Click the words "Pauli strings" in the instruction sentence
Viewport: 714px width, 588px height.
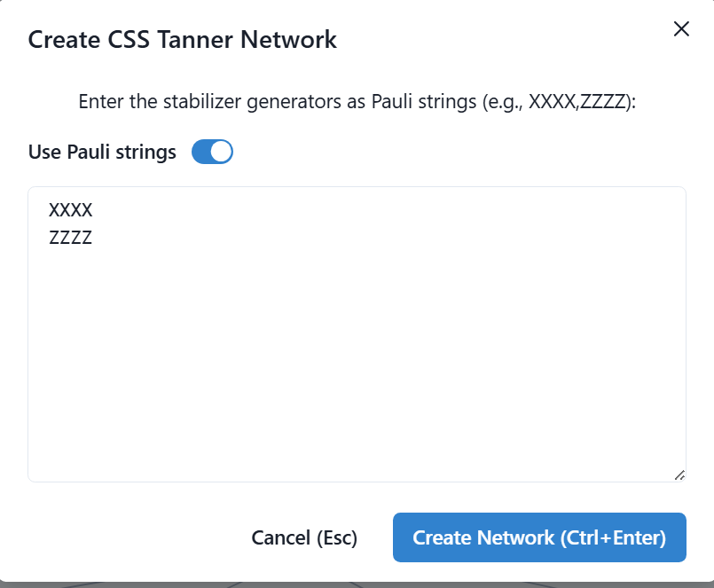pyautogui.click(x=423, y=102)
